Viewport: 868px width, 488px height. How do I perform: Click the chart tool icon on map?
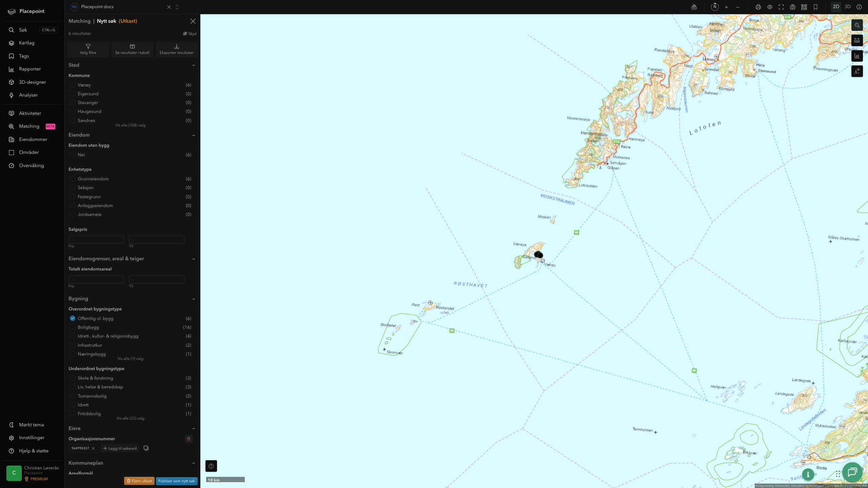point(857,56)
